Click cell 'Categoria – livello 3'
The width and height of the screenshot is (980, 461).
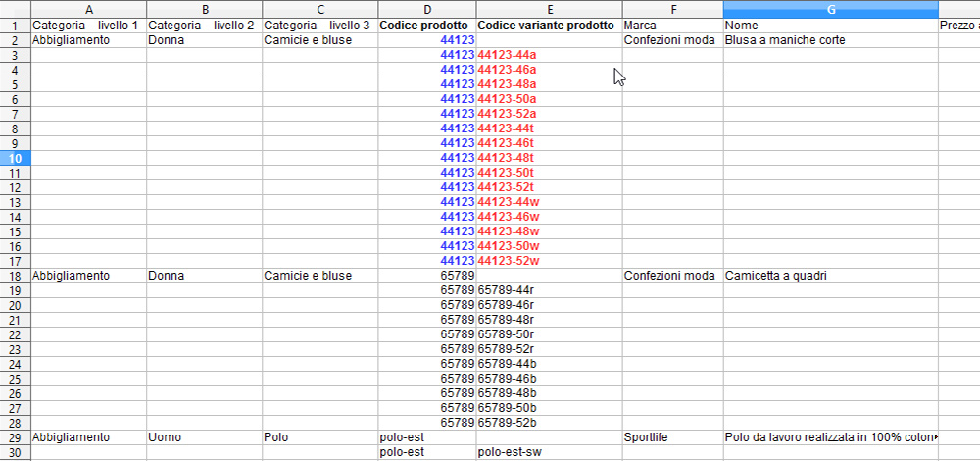(320, 26)
